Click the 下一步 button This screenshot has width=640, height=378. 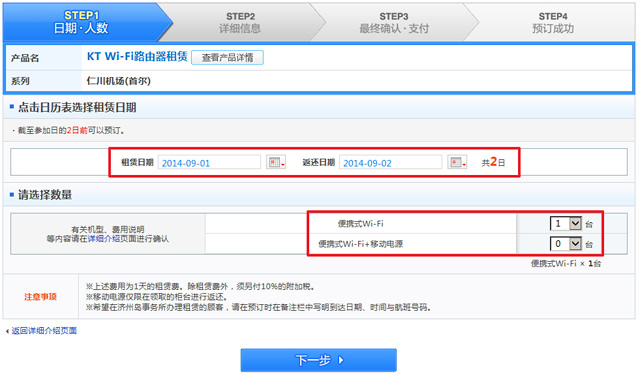(318, 360)
